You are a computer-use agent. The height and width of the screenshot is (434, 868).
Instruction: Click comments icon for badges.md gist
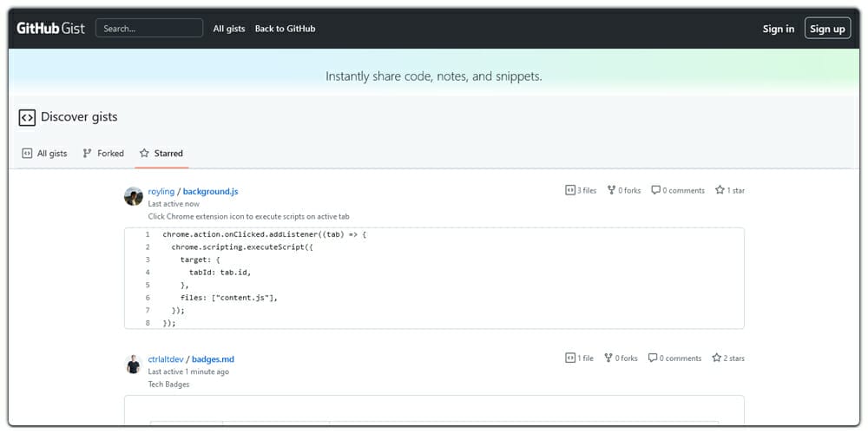653,358
